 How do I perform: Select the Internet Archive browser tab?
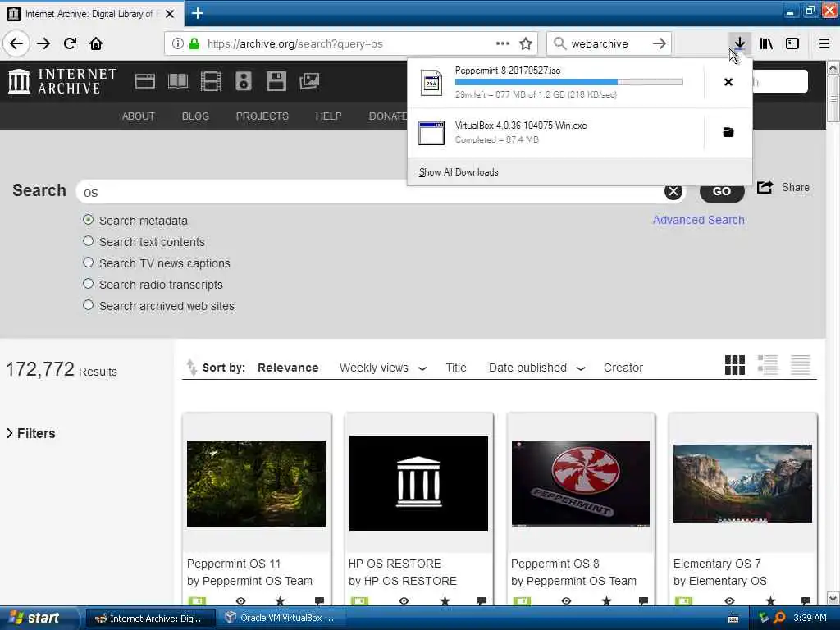coord(91,13)
